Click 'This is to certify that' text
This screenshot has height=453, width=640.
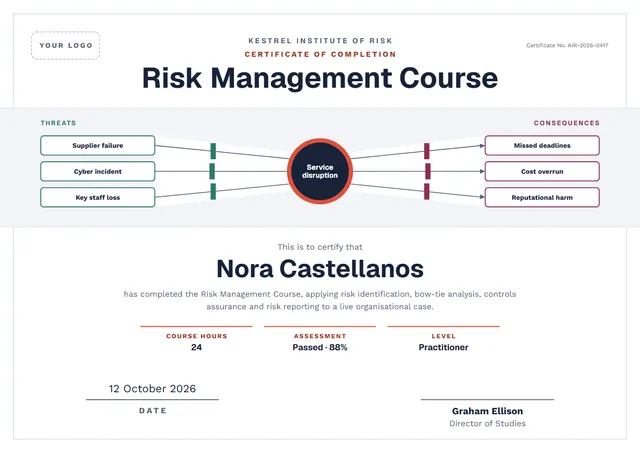320,247
